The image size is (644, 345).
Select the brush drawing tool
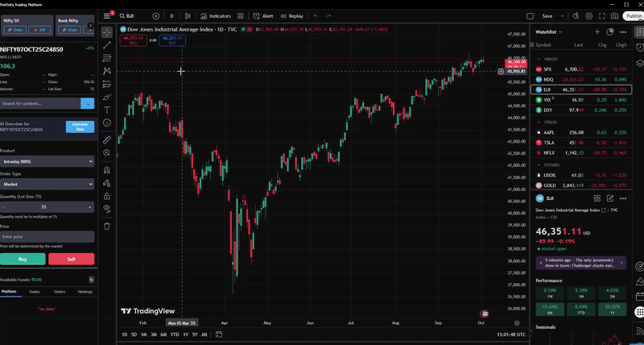[107, 97]
